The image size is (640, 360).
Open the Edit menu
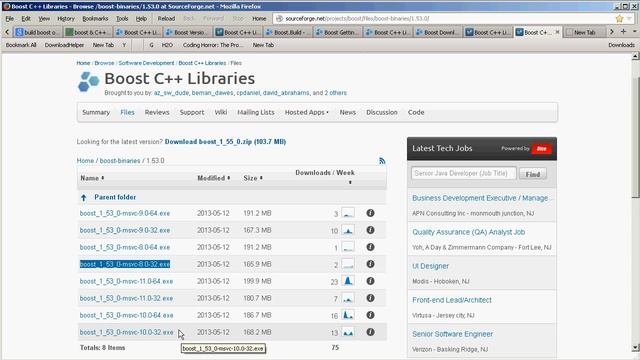(26, 18)
